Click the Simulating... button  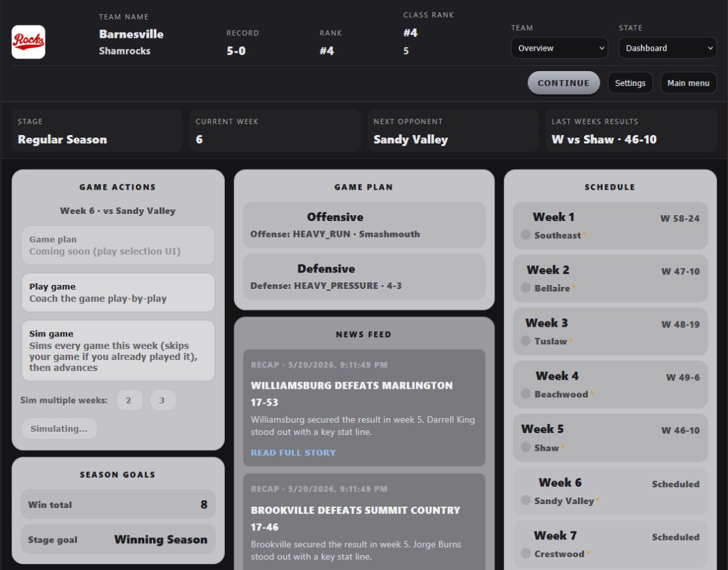click(59, 428)
